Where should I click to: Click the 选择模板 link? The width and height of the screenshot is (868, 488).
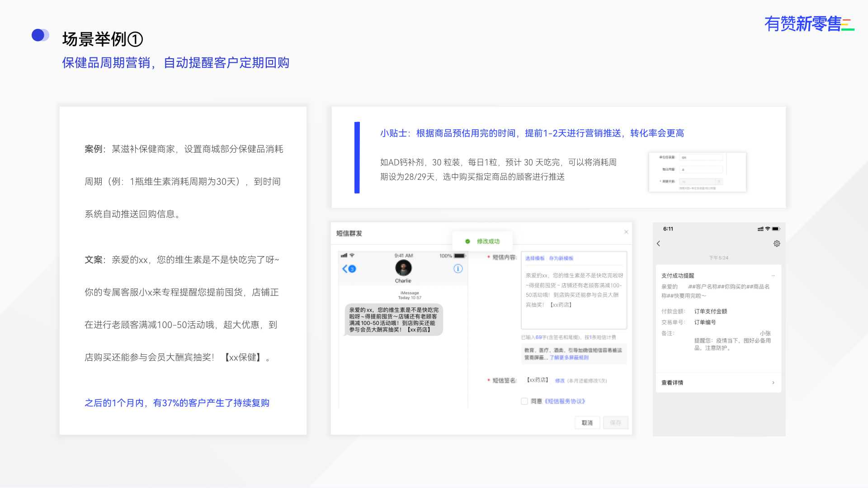tap(535, 258)
